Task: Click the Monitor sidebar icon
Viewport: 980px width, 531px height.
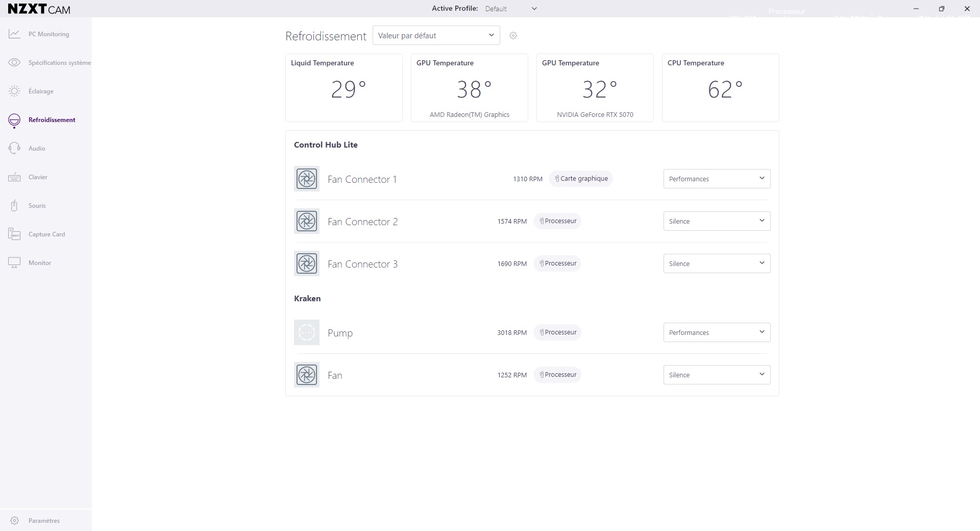Action: click(14, 263)
